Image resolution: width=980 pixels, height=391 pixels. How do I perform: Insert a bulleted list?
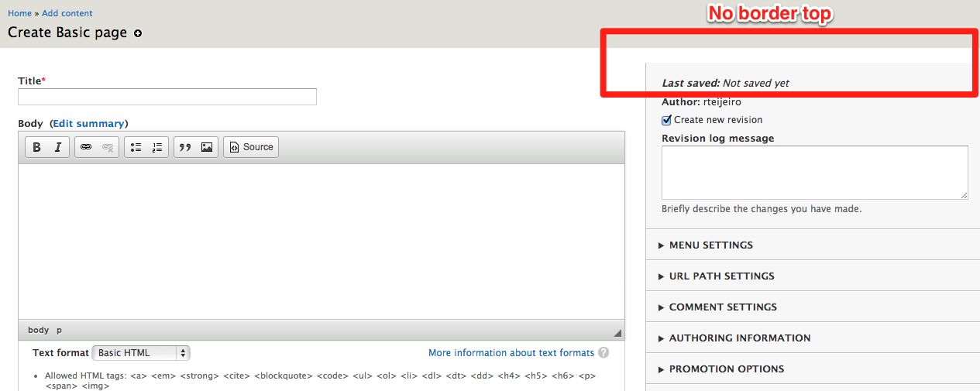tap(136, 147)
